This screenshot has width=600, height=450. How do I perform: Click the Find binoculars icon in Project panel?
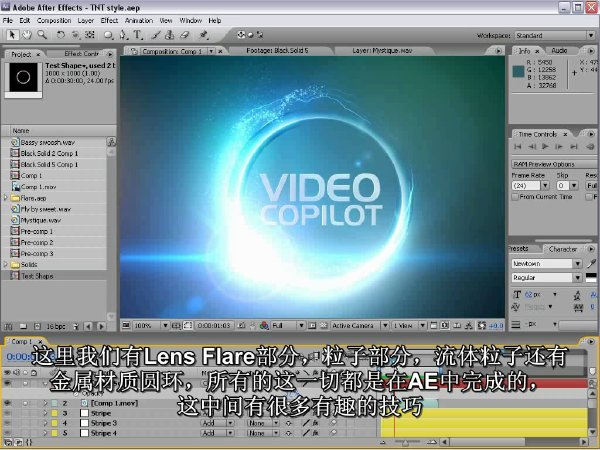tap(8, 326)
